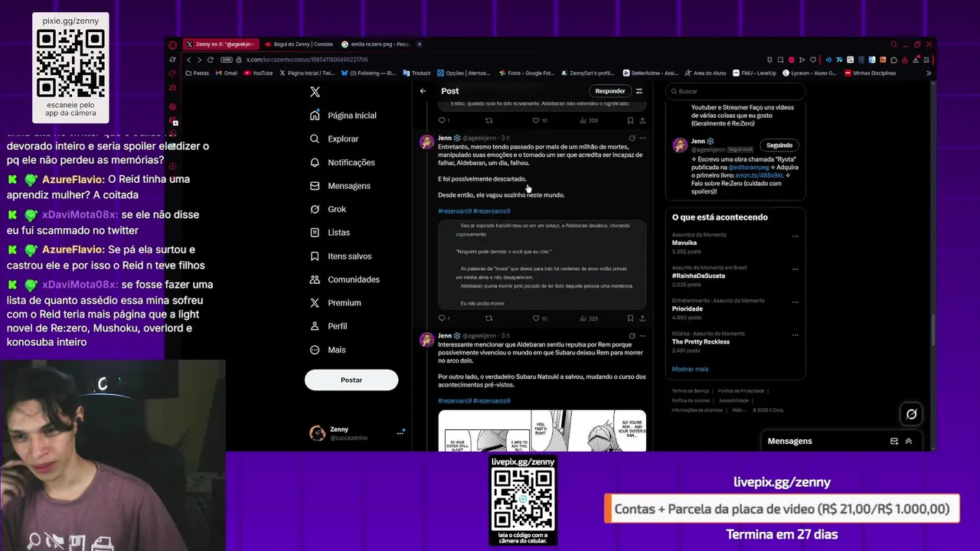The image size is (980, 551).
Task: Open the amzn.to/488x9kL link
Action: [759, 175]
